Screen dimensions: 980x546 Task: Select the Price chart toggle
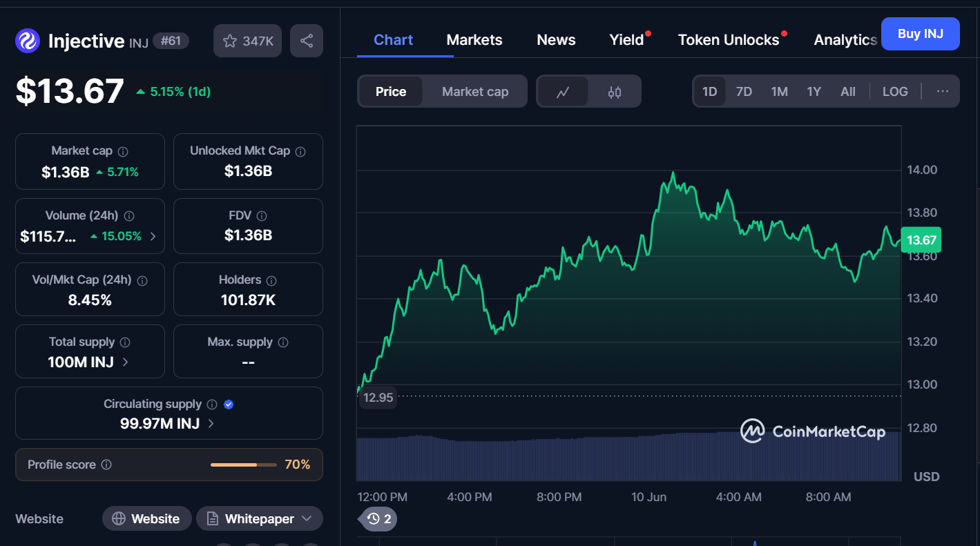391,92
